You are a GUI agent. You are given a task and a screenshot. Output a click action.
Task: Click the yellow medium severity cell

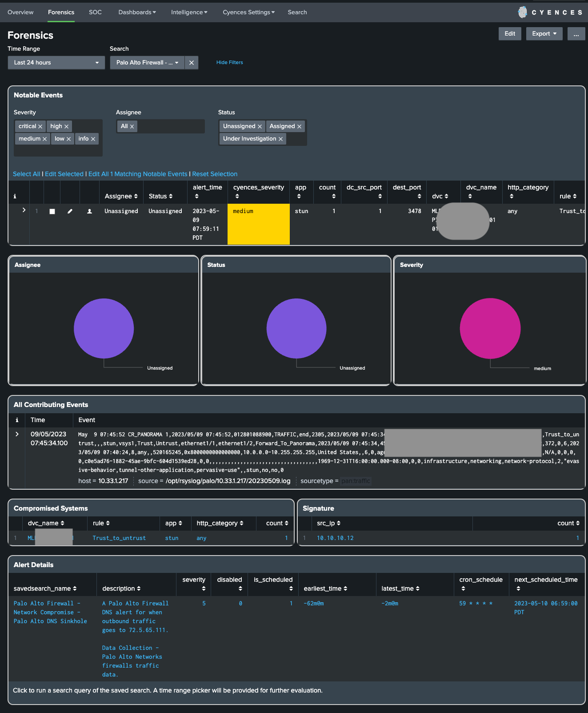[259, 224]
